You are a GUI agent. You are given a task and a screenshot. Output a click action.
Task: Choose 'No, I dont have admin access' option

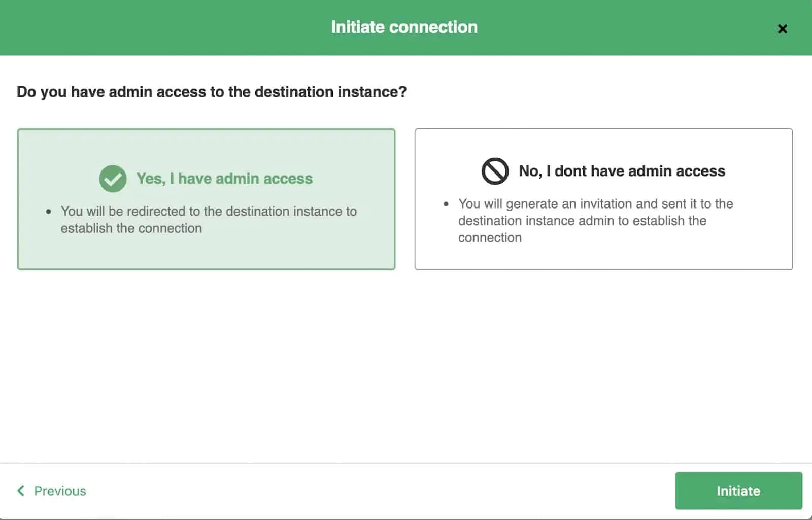603,199
